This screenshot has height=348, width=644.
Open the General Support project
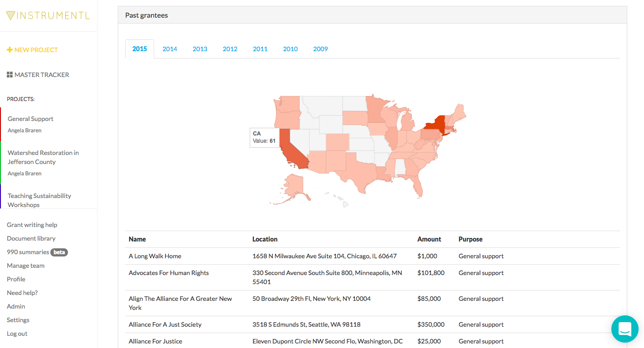coord(30,119)
